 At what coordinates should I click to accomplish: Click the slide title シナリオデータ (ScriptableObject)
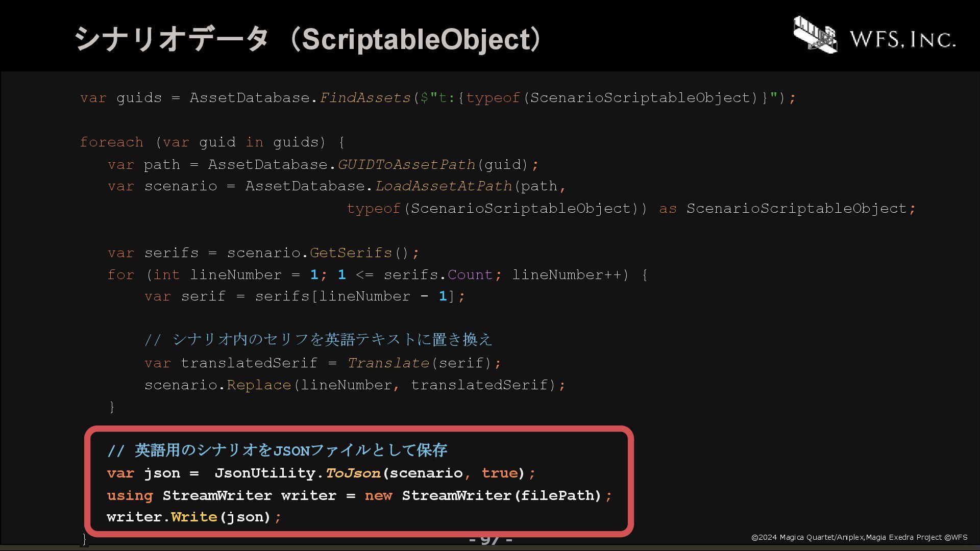[310, 39]
